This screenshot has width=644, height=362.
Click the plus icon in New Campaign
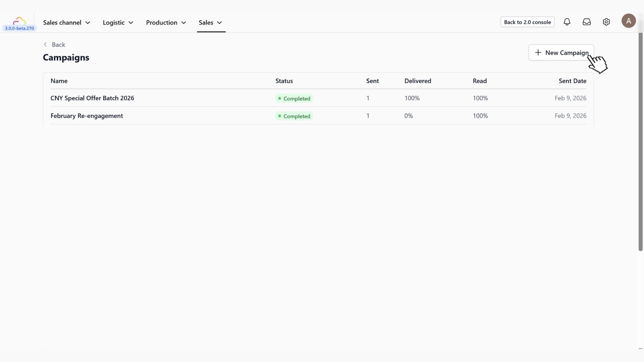538,53
